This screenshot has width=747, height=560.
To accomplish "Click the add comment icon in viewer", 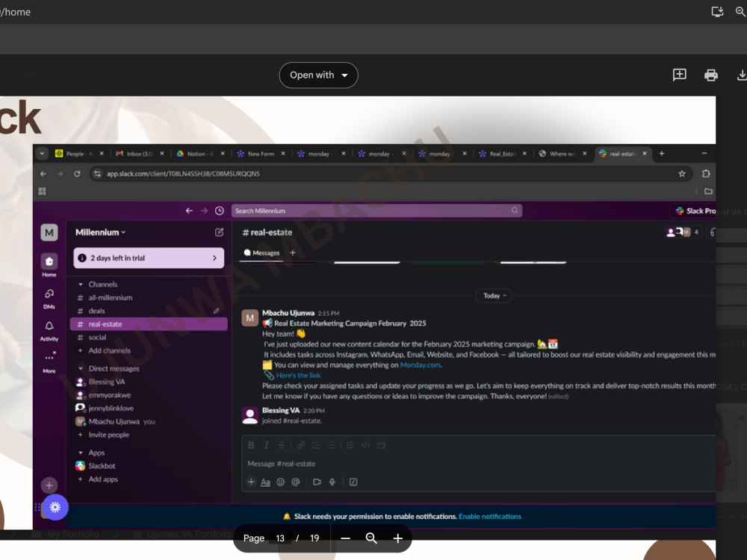I will click(679, 75).
